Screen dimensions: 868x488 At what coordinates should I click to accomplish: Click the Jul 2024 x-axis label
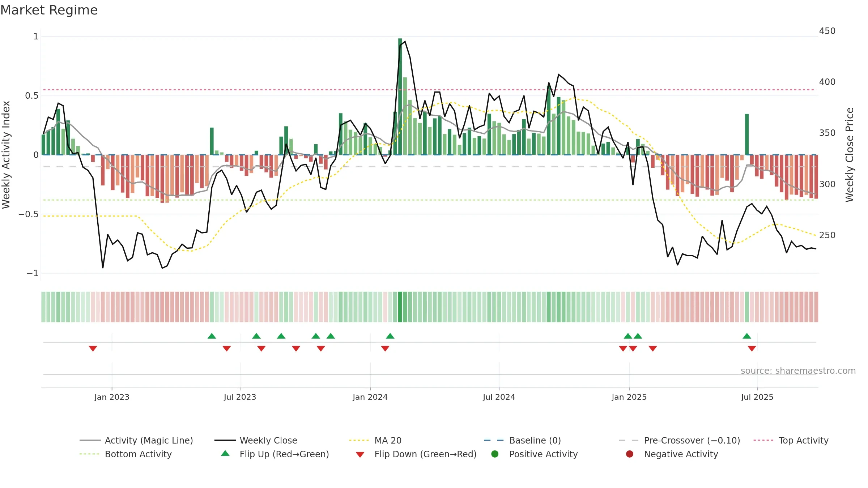tap(499, 397)
